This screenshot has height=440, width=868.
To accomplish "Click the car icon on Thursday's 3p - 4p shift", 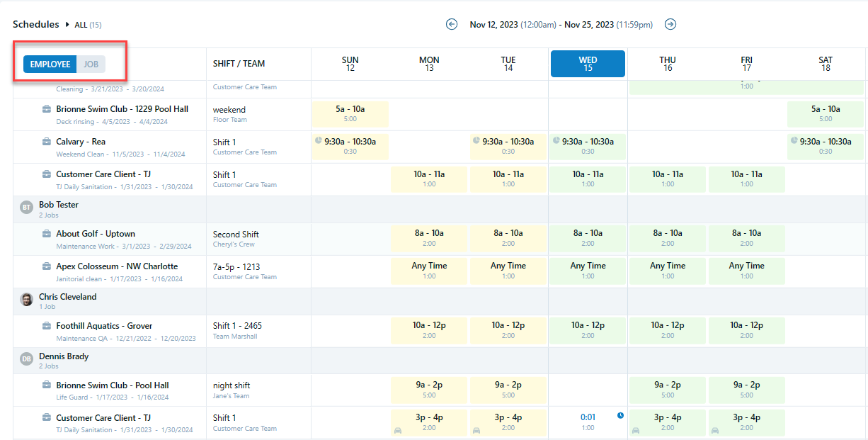I will (635, 430).
